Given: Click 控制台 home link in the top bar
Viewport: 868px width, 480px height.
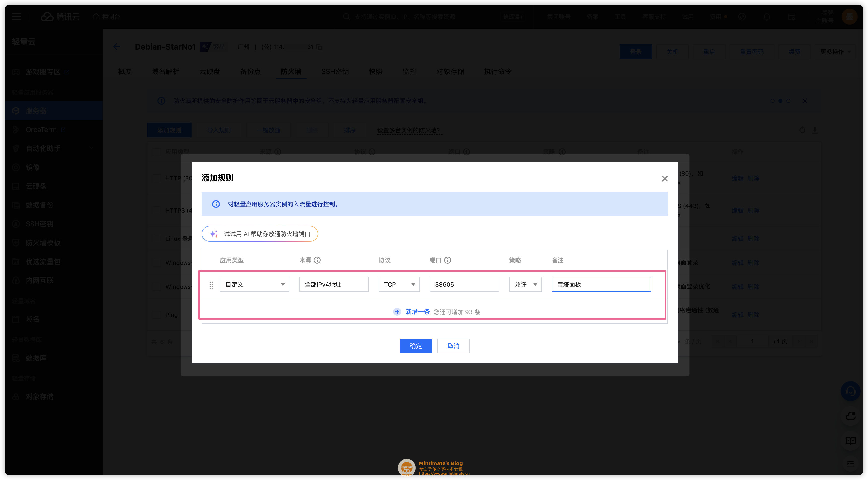Looking at the screenshot, I should click(x=106, y=17).
